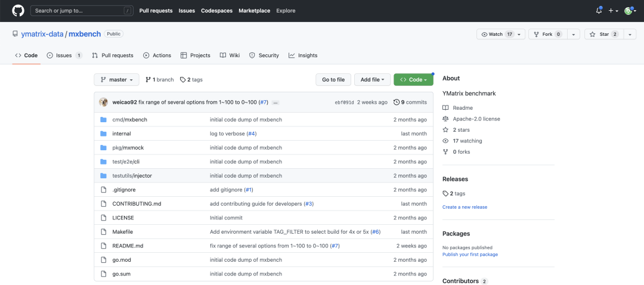Click the GitHub Octocat logo
The height and width of the screenshot is (285, 644).
coord(18,11)
